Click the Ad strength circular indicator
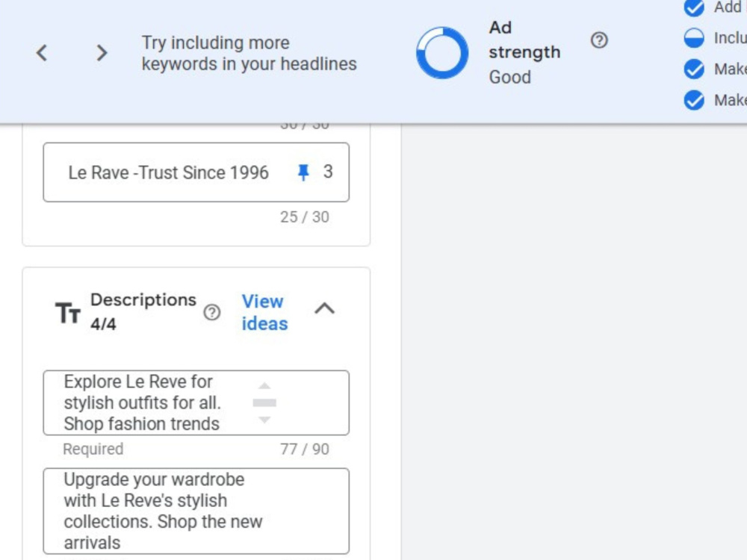 pyautogui.click(x=442, y=53)
